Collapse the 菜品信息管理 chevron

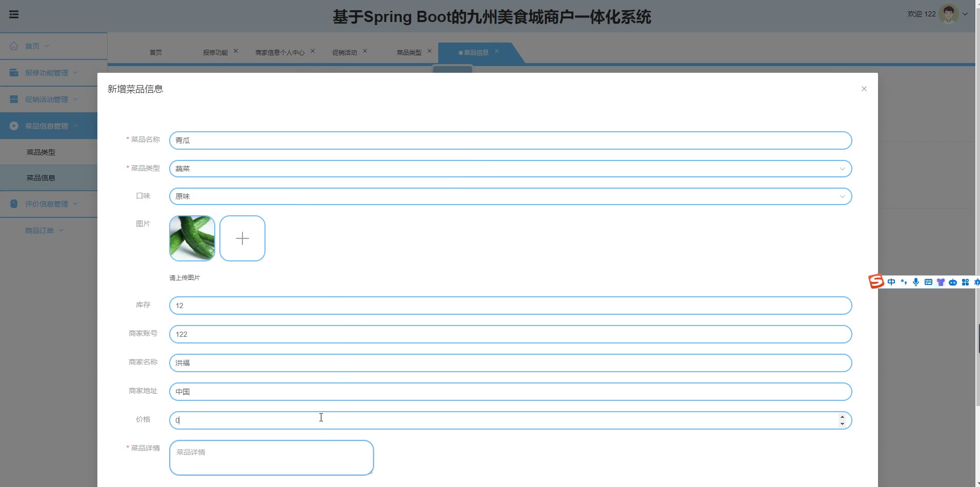pos(75,126)
